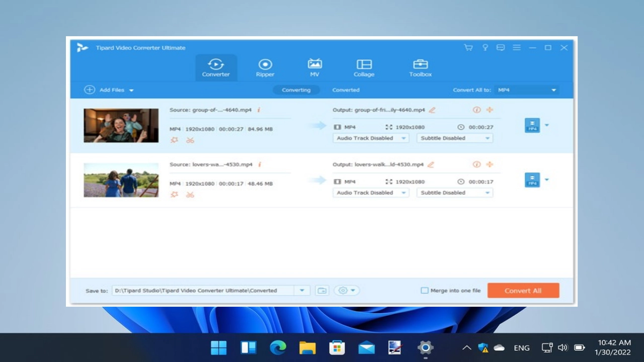Open File Explorer from taskbar
Image resolution: width=644 pixels, height=362 pixels.
(307, 347)
